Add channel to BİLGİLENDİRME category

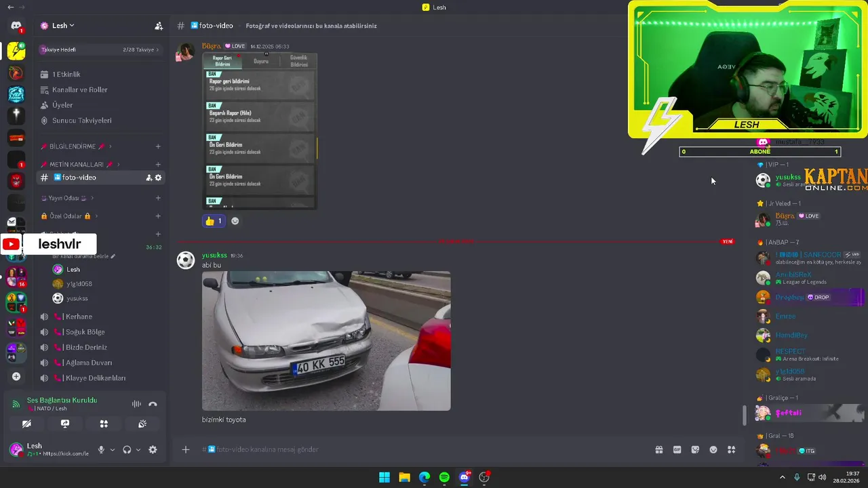point(158,146)
